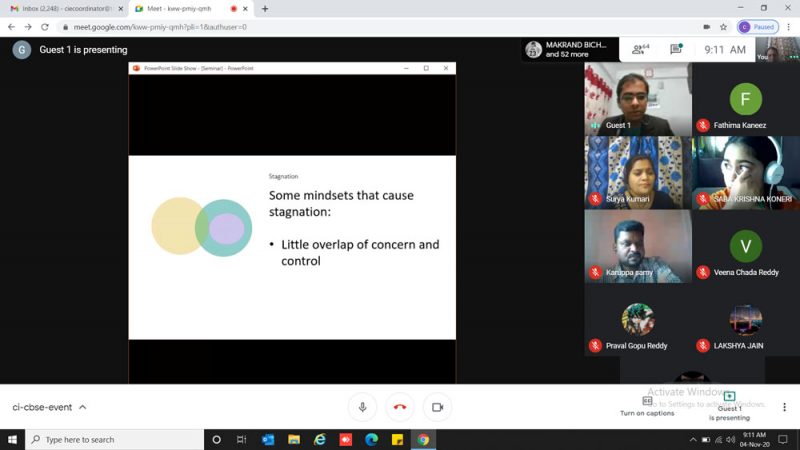Screen dimensions: 800x450
Task: Click the battery icon in system tray
Action: pos(706,439)
